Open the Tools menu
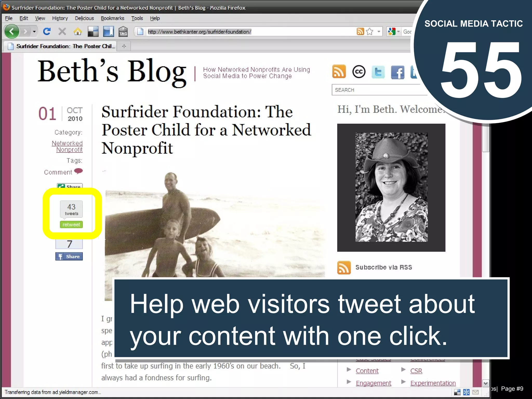The width and height of the screenshot is (532, 399). click(137, 18)
